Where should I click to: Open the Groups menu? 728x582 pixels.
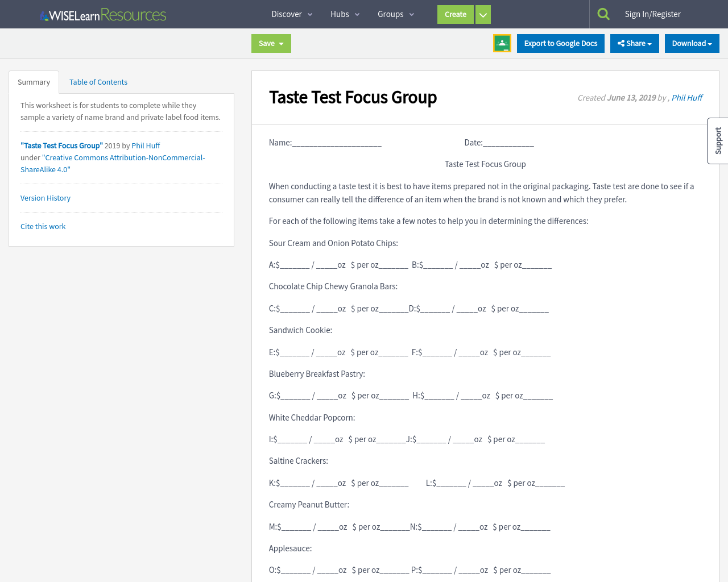(395, 14)
